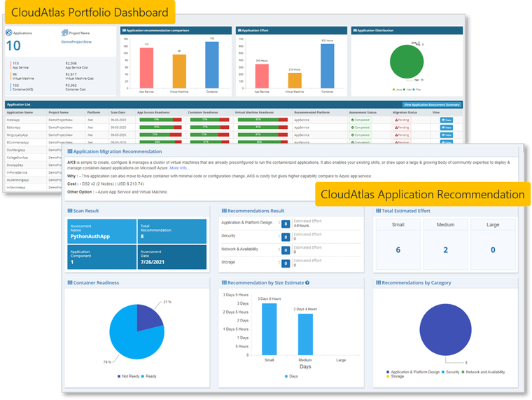Click orange Virtual Machine bar in Effort chart
Screen dimensions: 532x400
tap(295, 81)
